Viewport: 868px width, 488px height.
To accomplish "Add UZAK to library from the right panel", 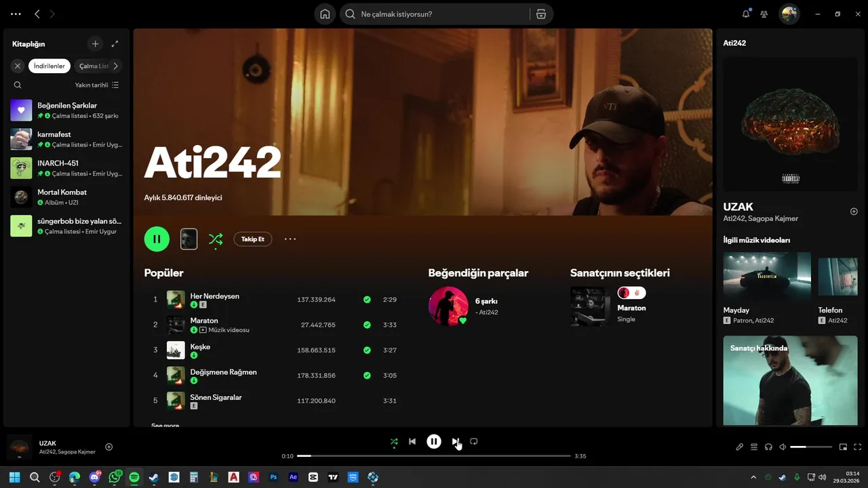I will [854, 211].
